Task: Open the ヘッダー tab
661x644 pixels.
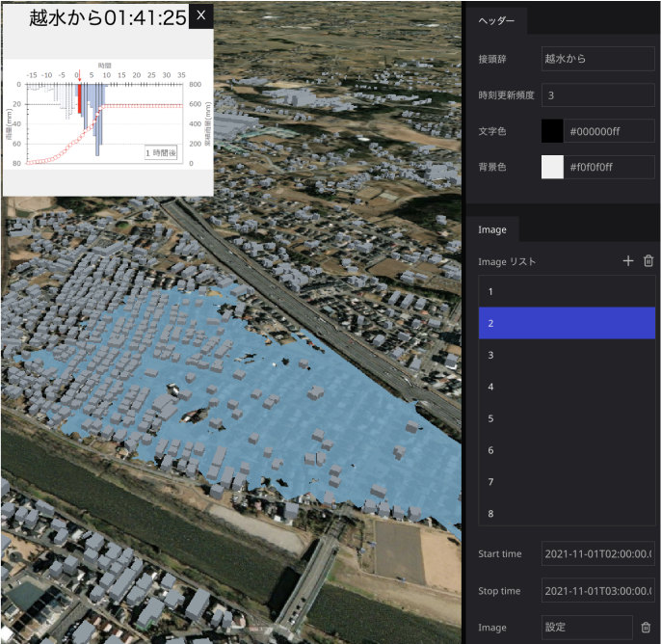Action: pyautogui.click(x=496, y=20)
